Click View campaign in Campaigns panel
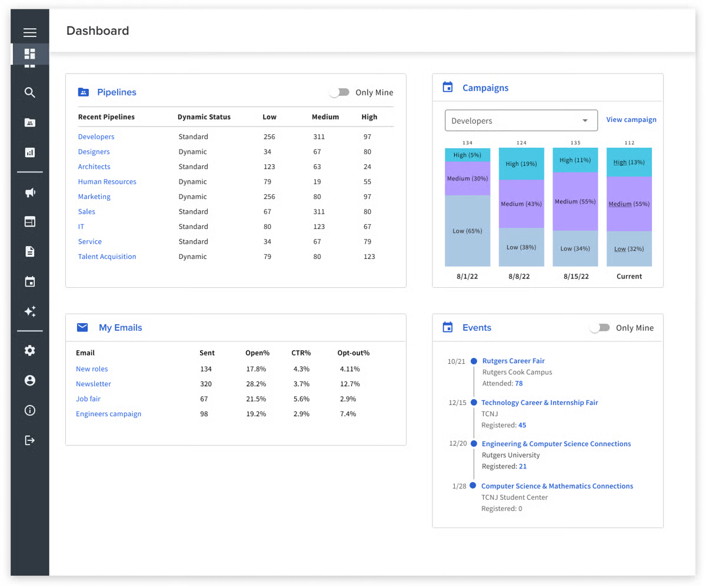The image size is (706, 588). point(631,119)
